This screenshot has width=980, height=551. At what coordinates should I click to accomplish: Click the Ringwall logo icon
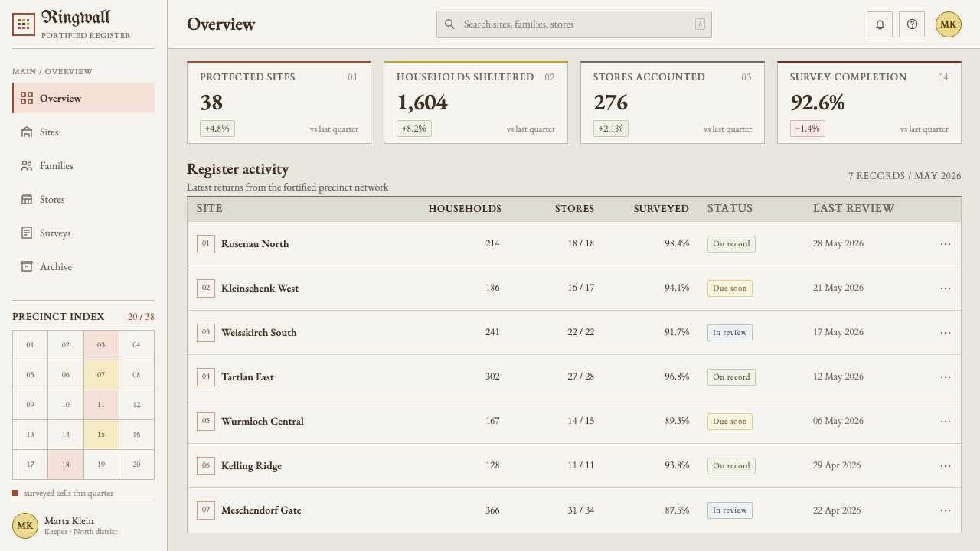pyautogui.click(x=24, y=24)
